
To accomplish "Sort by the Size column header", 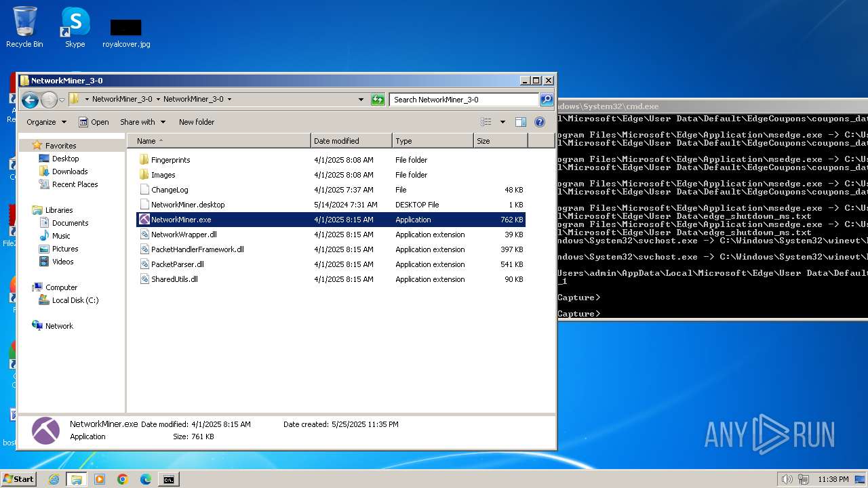I will click(x=500, y=141).
